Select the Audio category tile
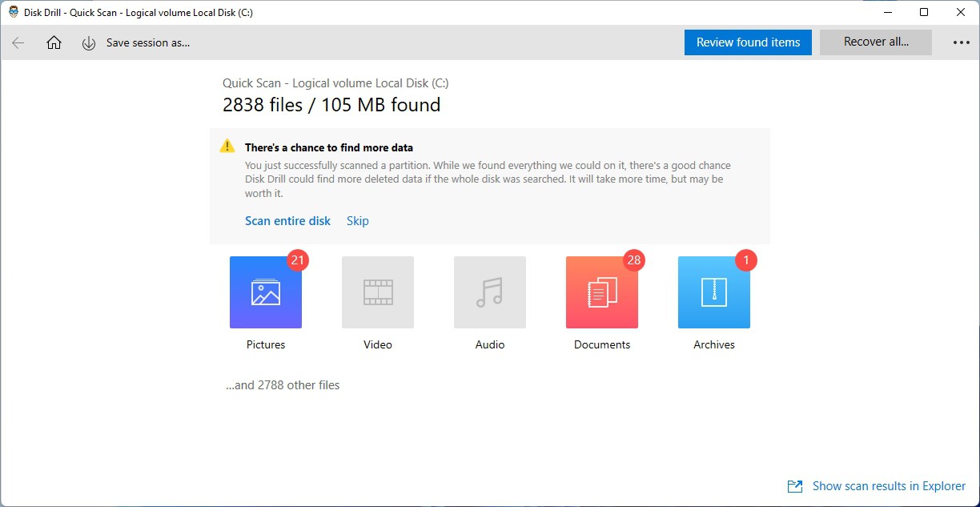Image resolution: width=980 pixels, height=507 pixels. (x=490, y=292)
